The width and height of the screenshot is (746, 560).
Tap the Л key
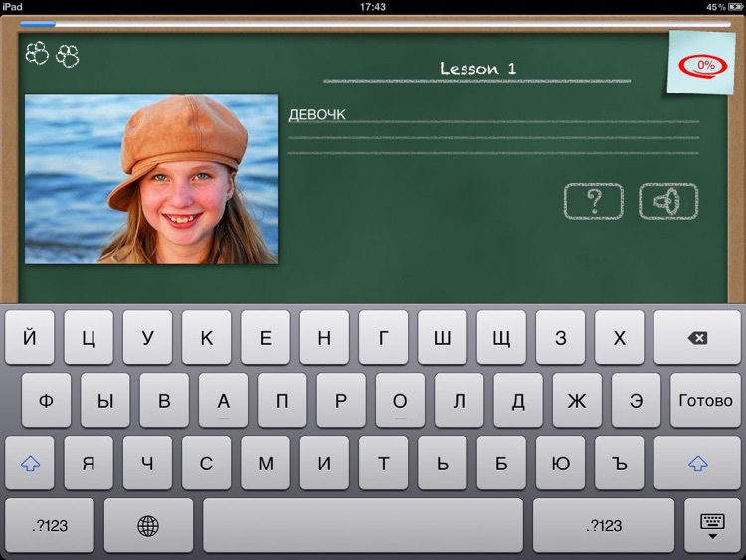(460, 400)
